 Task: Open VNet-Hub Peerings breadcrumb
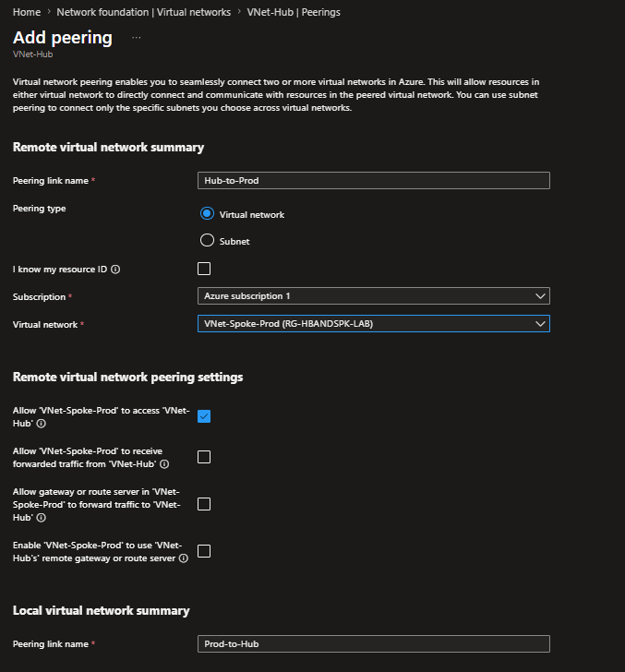294,12
